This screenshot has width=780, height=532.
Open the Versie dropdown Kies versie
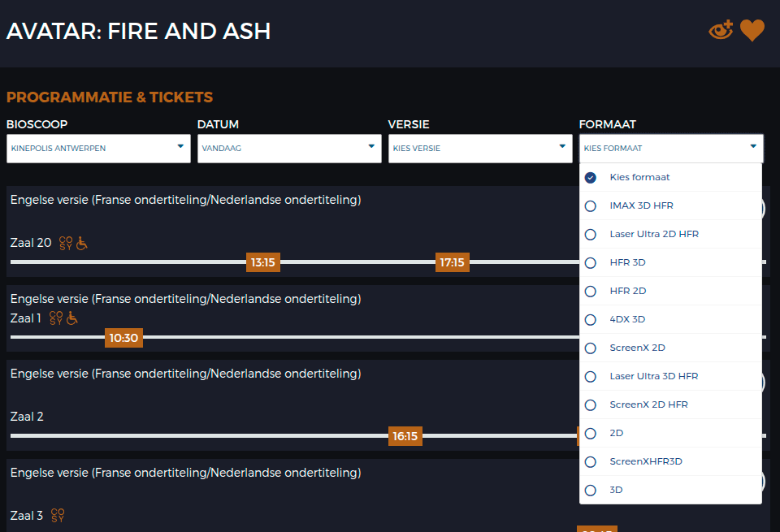[480, 149]
